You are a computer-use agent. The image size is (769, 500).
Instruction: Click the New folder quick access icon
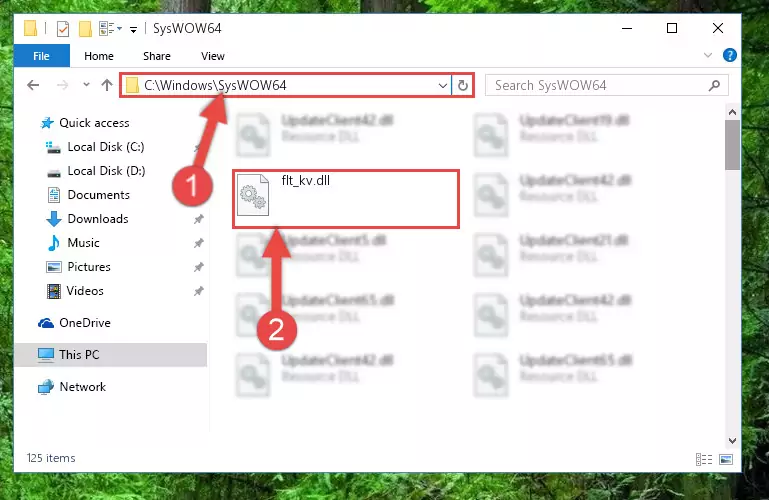[x=85, y=29]
